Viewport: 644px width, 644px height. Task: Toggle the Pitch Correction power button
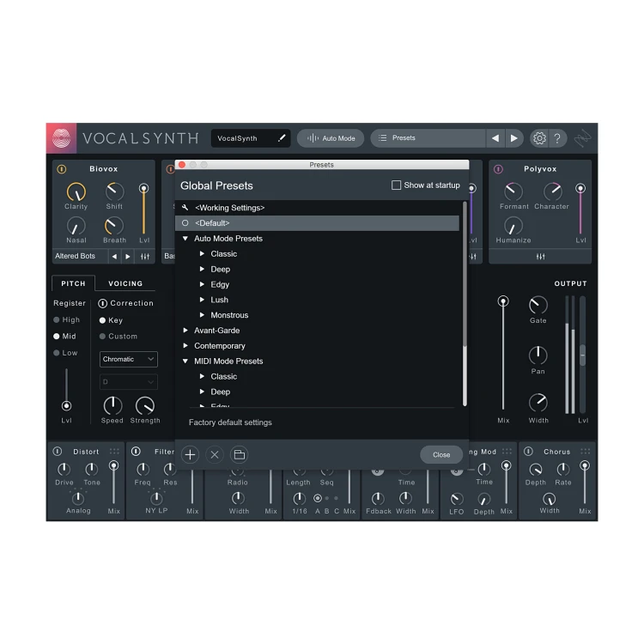pyautogui.click(x=103, y=303)
